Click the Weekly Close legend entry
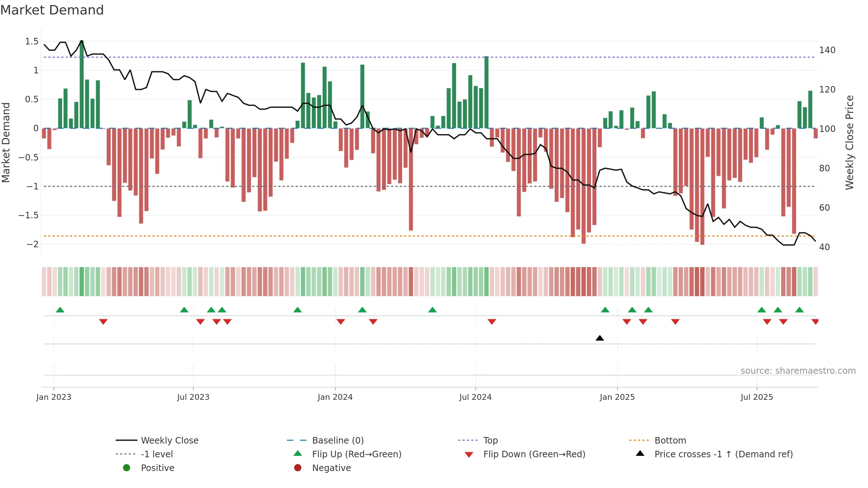Screen dimensions: 868x488 [x=157, y=440]
